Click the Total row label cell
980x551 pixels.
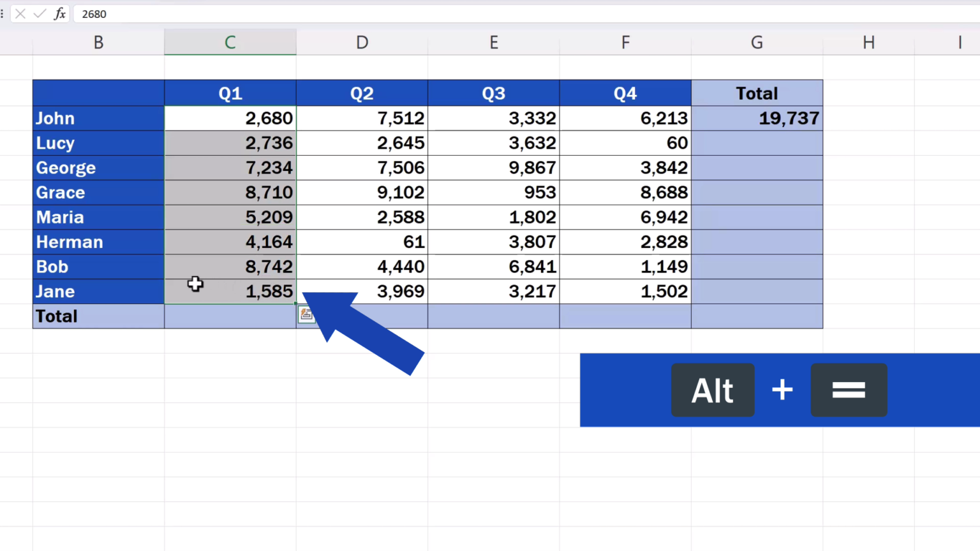tap(98, 316)
